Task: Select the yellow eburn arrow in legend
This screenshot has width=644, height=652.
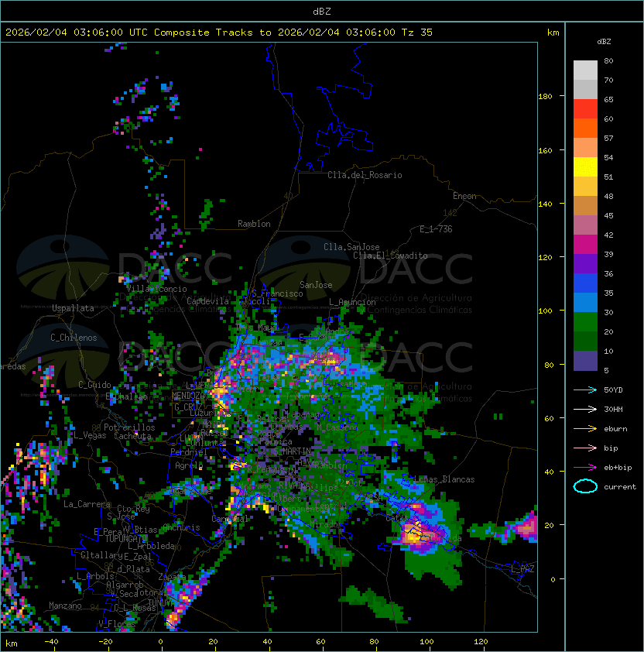Action: (585, 429)
